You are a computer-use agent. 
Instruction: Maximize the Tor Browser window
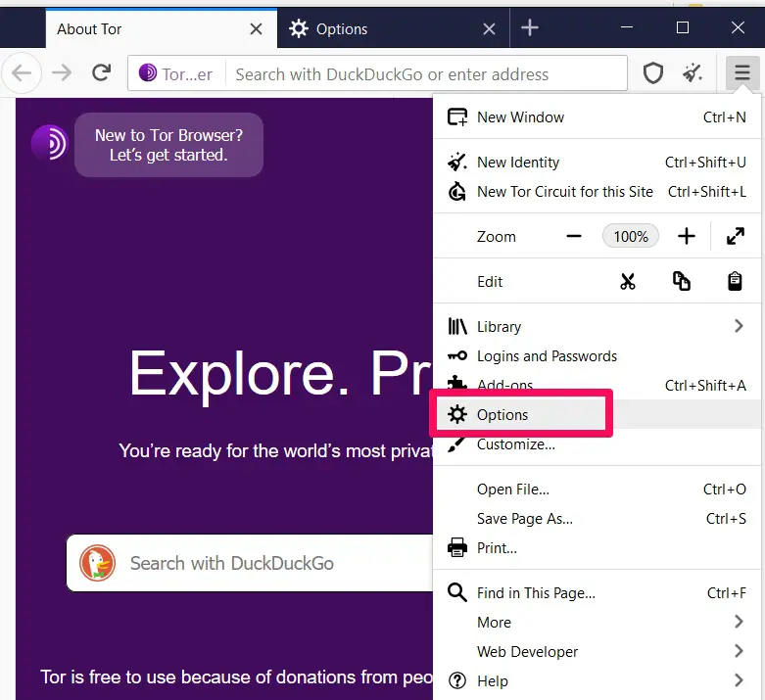tap(683, 27)
